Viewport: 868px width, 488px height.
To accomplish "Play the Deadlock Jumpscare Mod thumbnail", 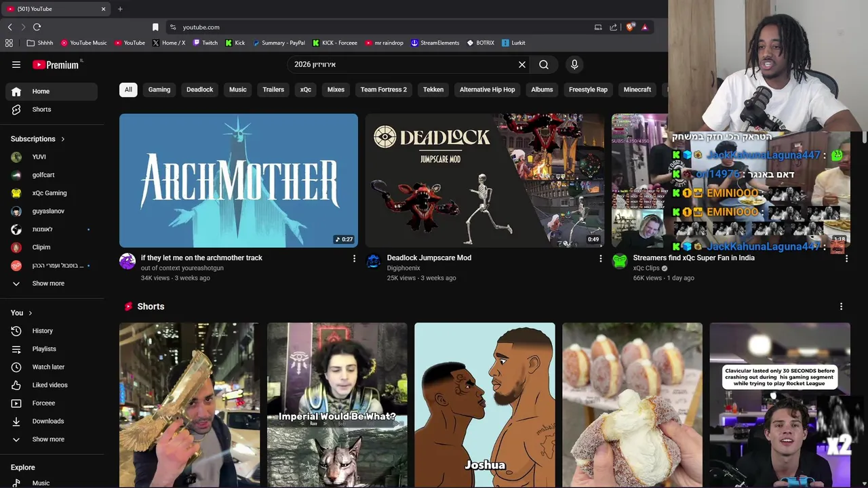I will pyautogui.click(x=484, y=180).
